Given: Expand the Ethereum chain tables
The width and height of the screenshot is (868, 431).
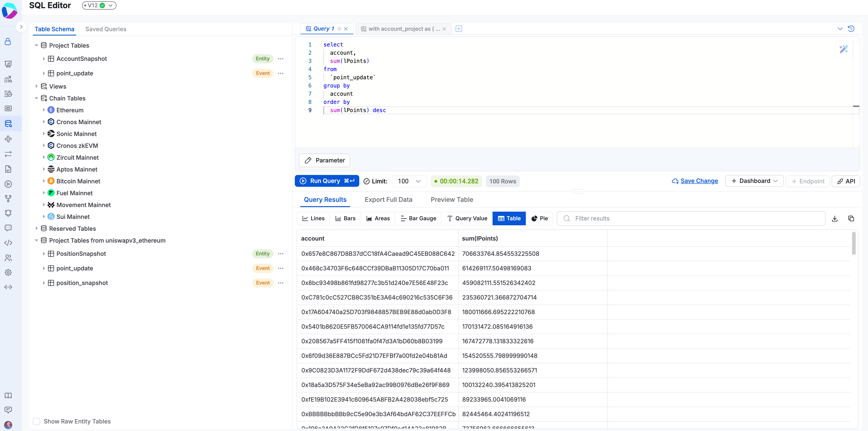Looking at the screenshot, I should (x=44, y=110).
